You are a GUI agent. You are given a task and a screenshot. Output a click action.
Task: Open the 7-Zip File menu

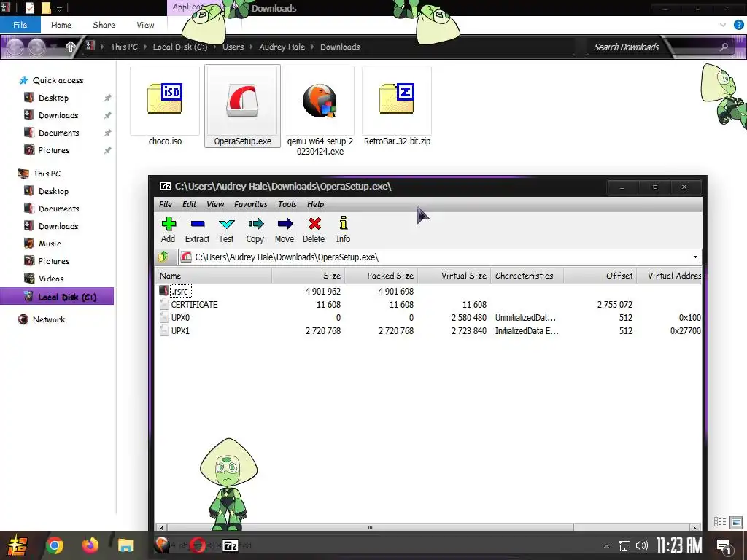click(x=166, y=204)
